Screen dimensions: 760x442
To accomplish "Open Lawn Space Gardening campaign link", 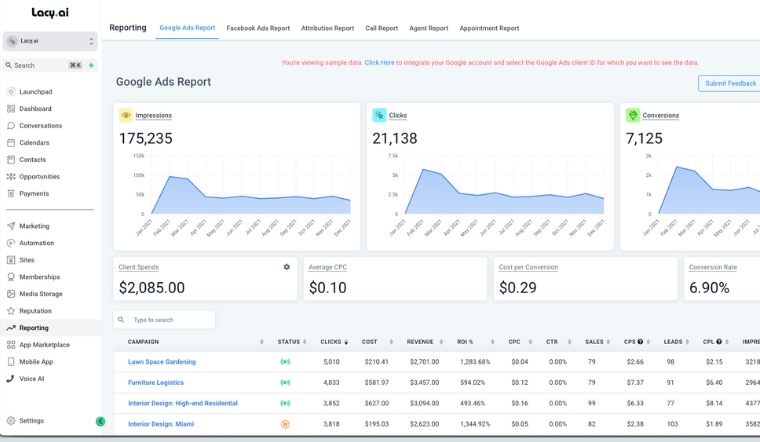I will [x=162, y=362].
